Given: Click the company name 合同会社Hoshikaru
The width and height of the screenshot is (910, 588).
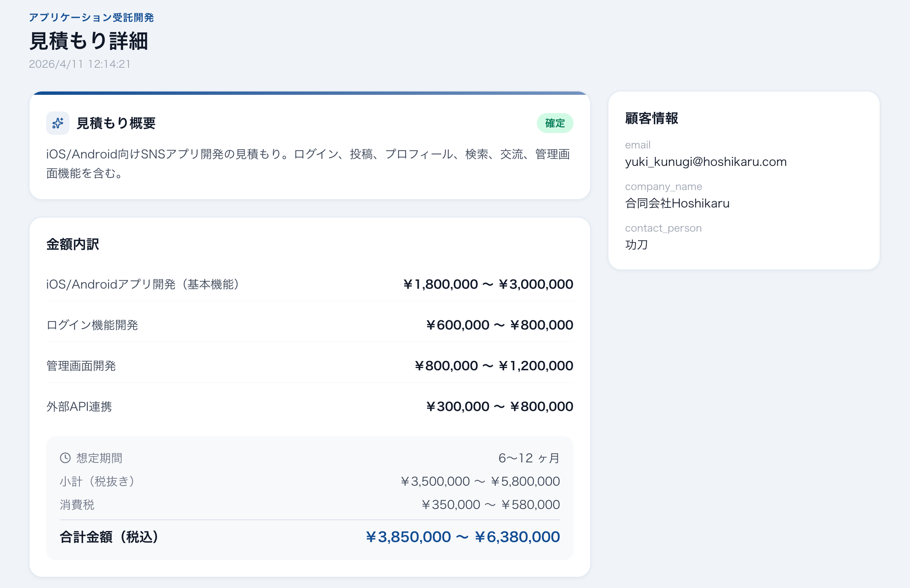Looking at the screenshot, I should coord(677,203).
